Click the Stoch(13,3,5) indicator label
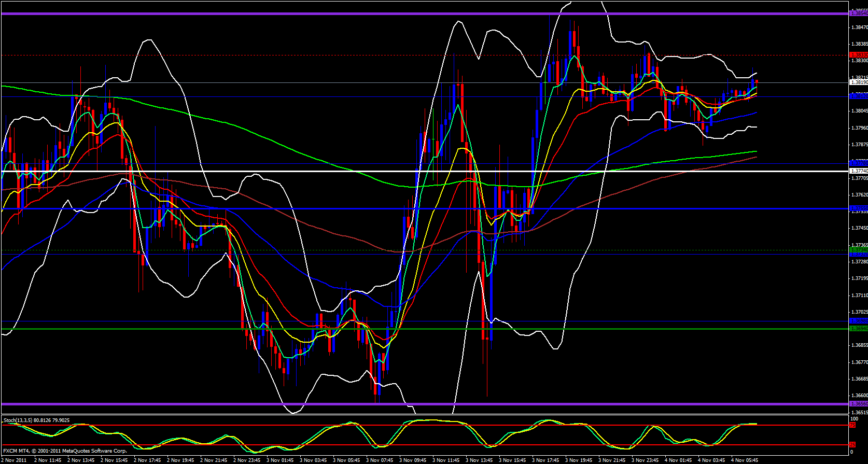This screenshot has height=464, width=868. tap(36, 420)
